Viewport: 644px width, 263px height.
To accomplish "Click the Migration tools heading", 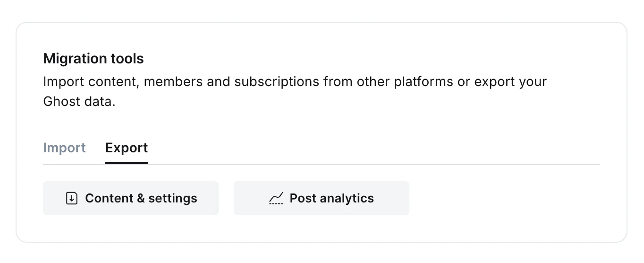I will (x=93, y=59).
